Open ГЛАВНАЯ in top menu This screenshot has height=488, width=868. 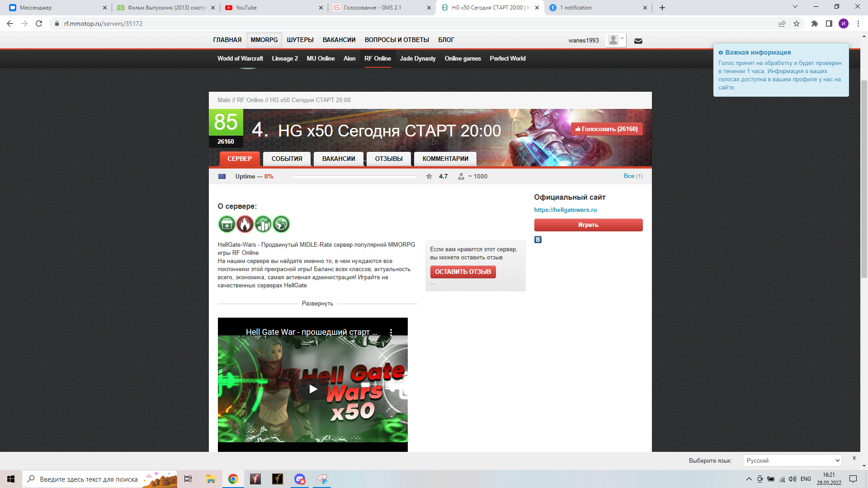[x=227, y=40]
